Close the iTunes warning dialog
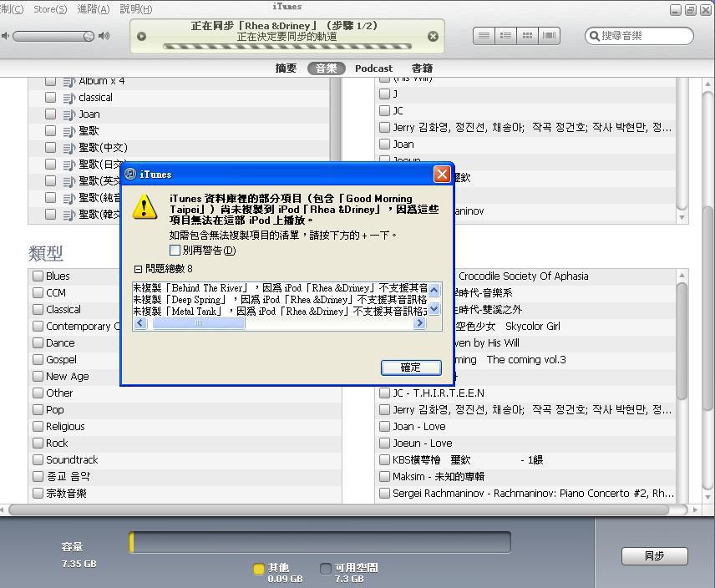The width and height of the screenshot is (715, 588). [x=442, y=174]
